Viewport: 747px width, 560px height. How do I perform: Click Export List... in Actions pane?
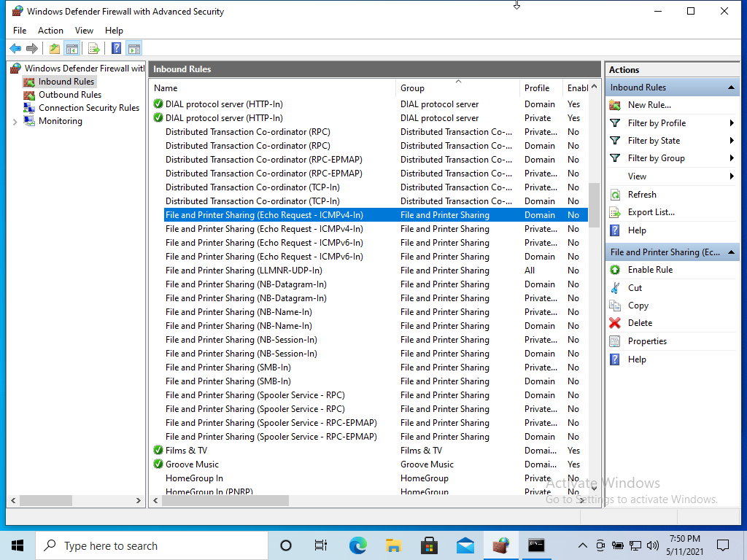(x=651, y=212)
